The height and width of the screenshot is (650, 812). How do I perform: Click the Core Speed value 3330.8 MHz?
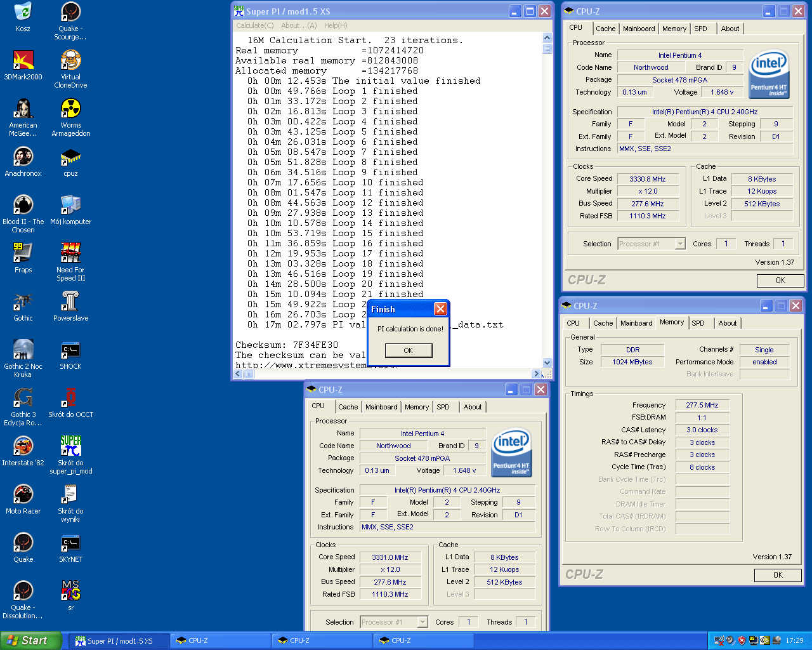click(x=648, y=179)
